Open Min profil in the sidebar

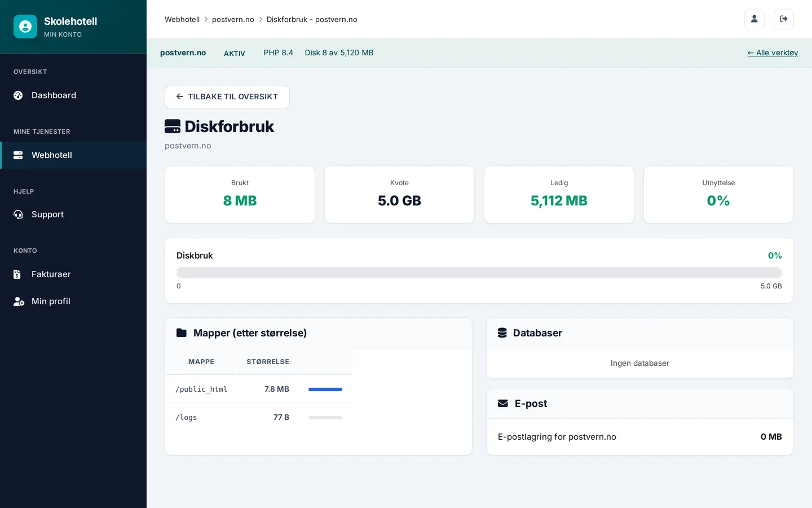pos(73,301)
